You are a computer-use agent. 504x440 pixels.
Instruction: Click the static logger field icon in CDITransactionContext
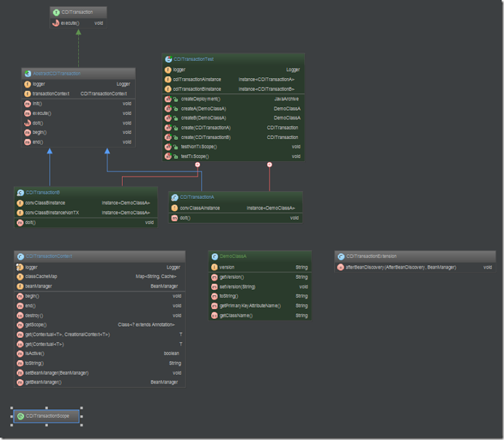20,268
